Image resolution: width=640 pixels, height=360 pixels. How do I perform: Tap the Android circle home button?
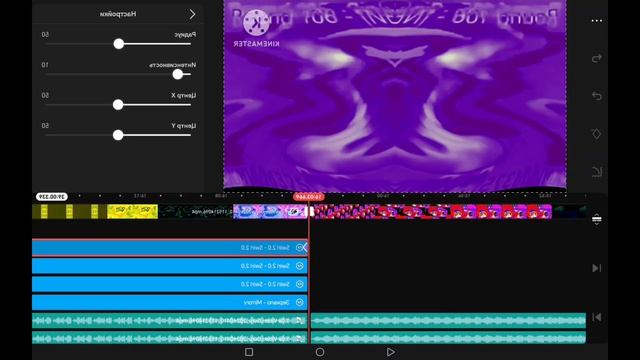pos(320,352)
